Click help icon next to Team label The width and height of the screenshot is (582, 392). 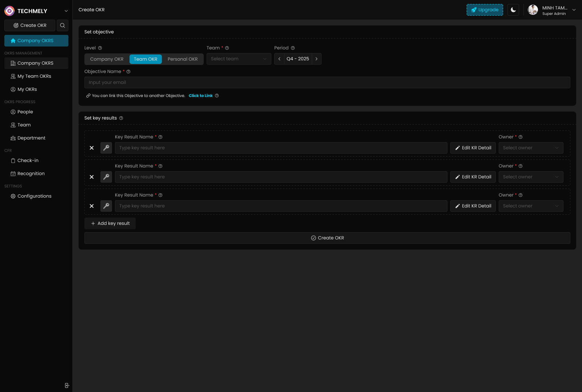227,48
